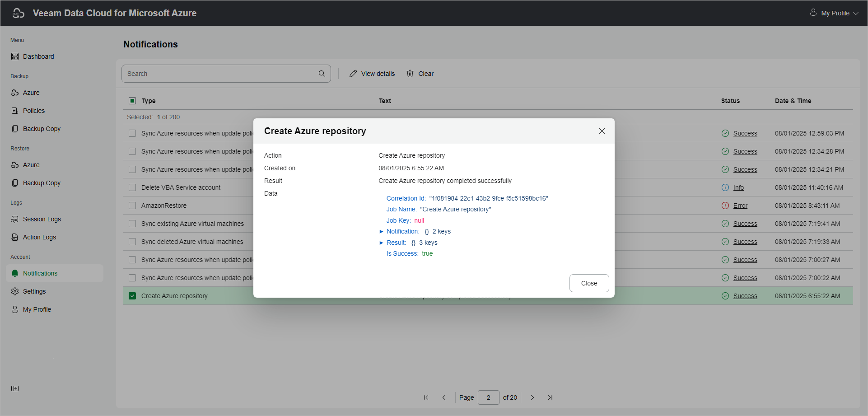Open Session Logs page
The image size is (868, 416).
pos(42,219)
